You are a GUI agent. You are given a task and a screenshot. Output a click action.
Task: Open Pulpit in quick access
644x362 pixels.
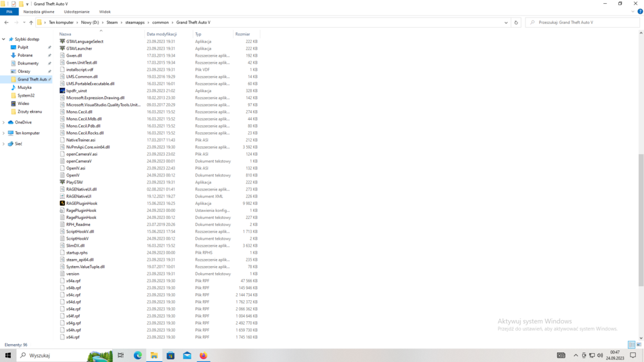23,47
